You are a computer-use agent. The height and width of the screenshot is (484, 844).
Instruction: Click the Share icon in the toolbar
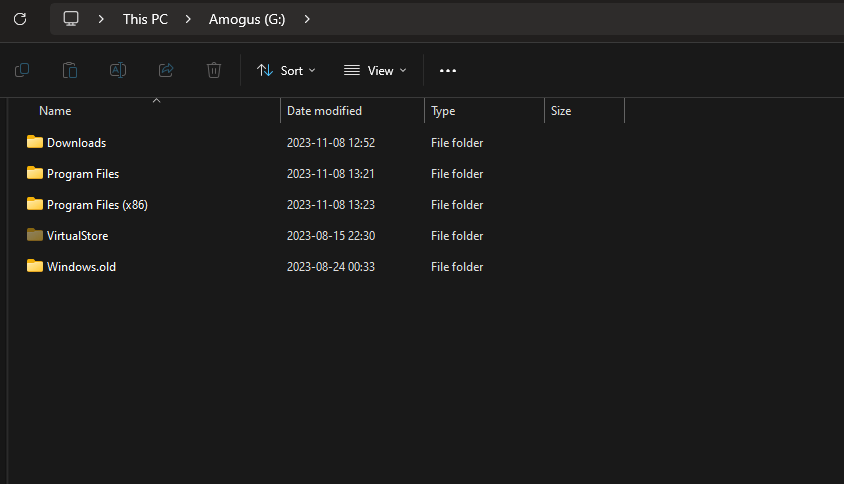point(166,70)
